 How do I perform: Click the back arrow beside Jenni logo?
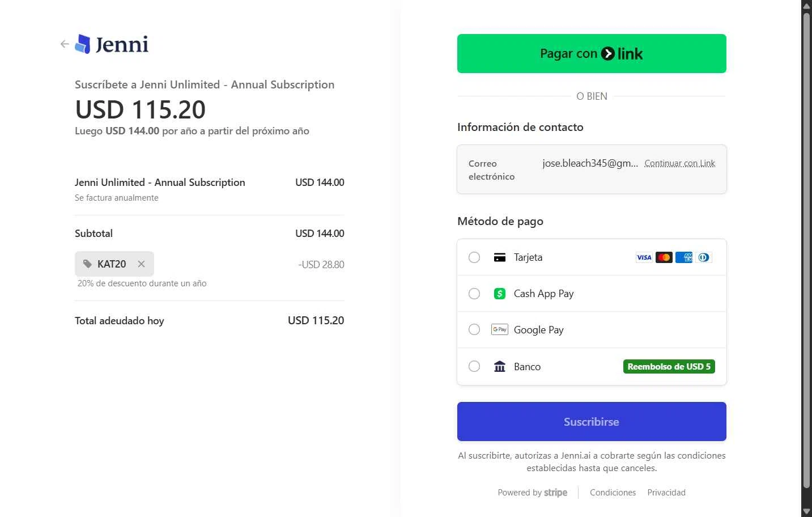point(65,44)
